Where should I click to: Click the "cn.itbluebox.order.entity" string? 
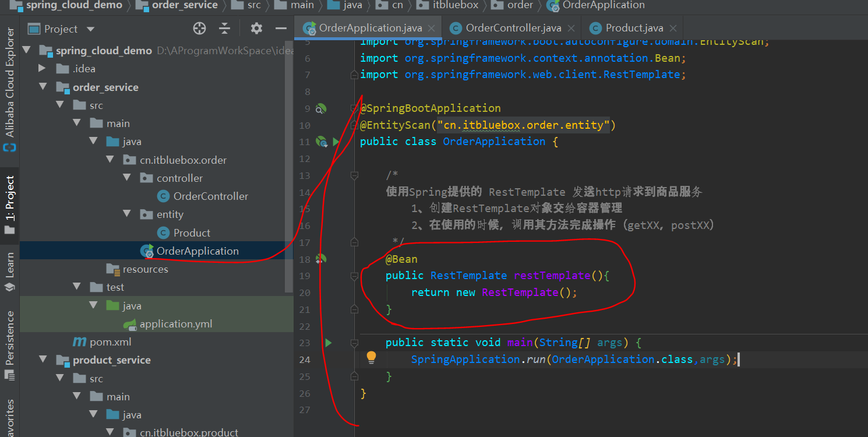(523, 125)
